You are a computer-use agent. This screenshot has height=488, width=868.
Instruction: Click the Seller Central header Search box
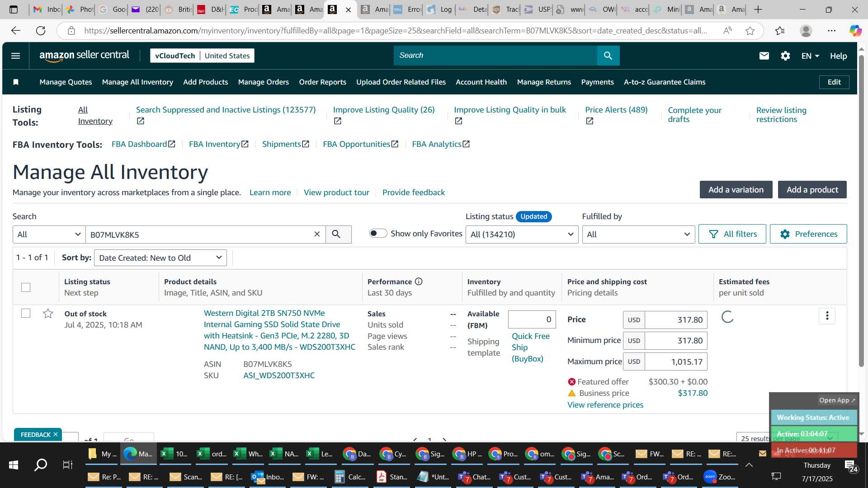coord(495,56)
